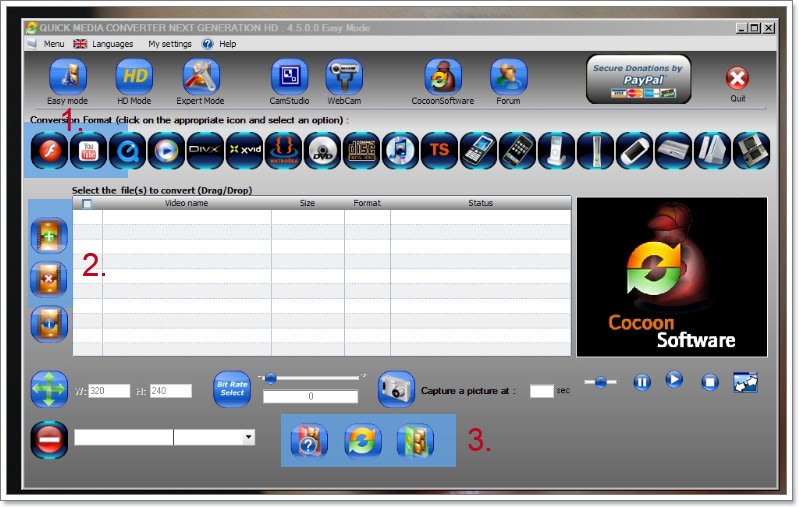Click the Size column header
Viewport: 799px width, 507px height.
tap(307, 203)
